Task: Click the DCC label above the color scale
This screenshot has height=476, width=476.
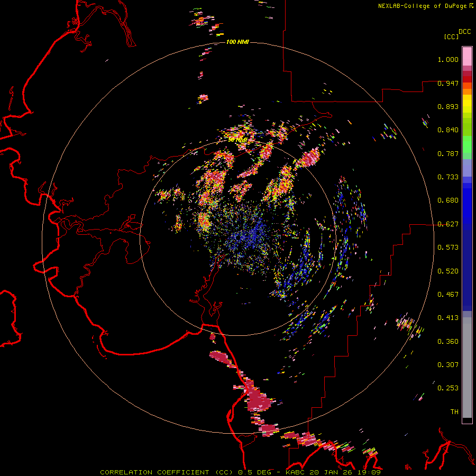Action: pyautogui.click(x=464, y=32)
